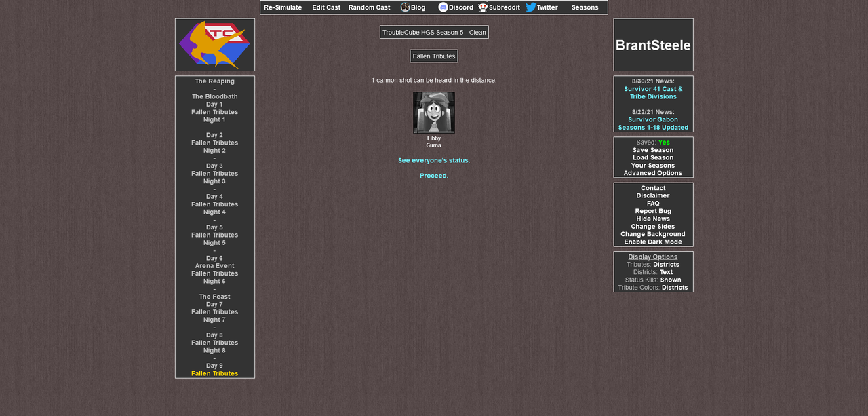This screenshot has width=868, height=416.
Task: Jump to Night 4 in sidebar
Action: click(x=215, y=212)
